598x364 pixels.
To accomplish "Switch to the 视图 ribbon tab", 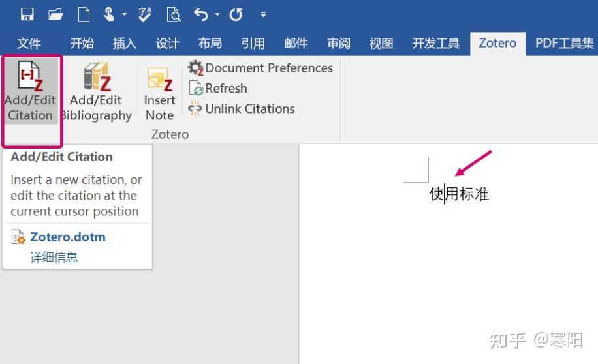I will coord(381,44).
